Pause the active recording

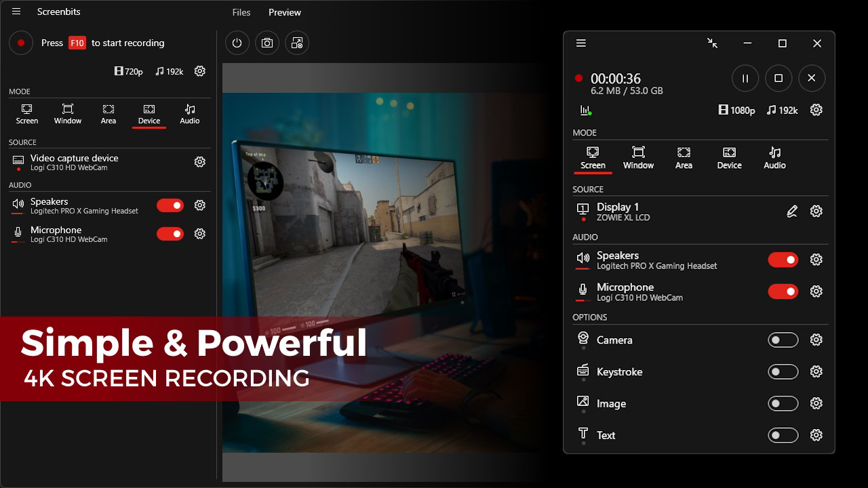[x=745, y=78]
